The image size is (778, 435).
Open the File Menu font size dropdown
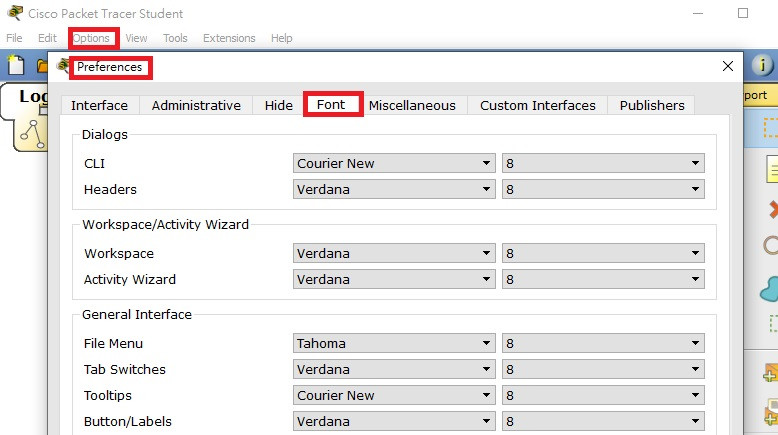tap(603, 343)
